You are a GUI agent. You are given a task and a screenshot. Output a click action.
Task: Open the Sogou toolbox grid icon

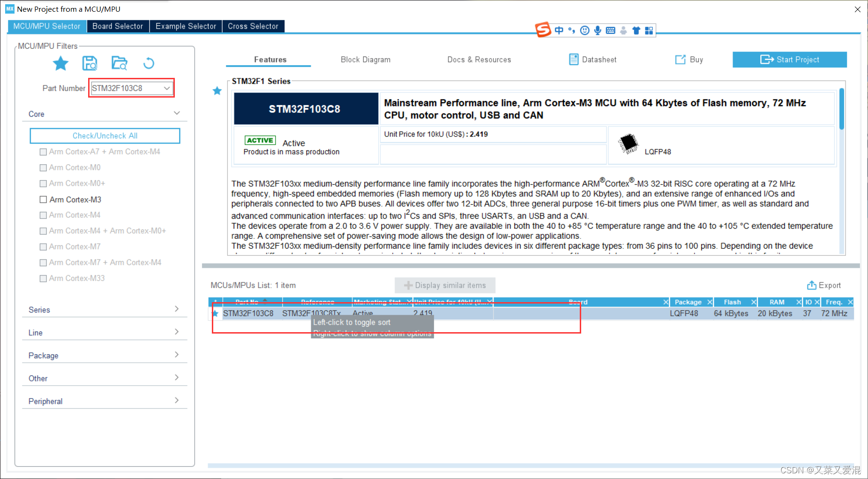pos(649,30)
